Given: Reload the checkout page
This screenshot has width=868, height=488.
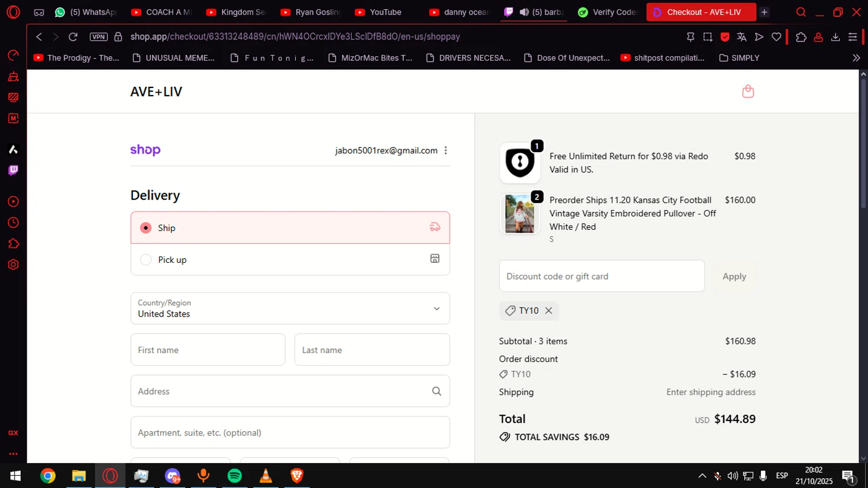Looking at the screenshot, I should [x=73, y=36].
